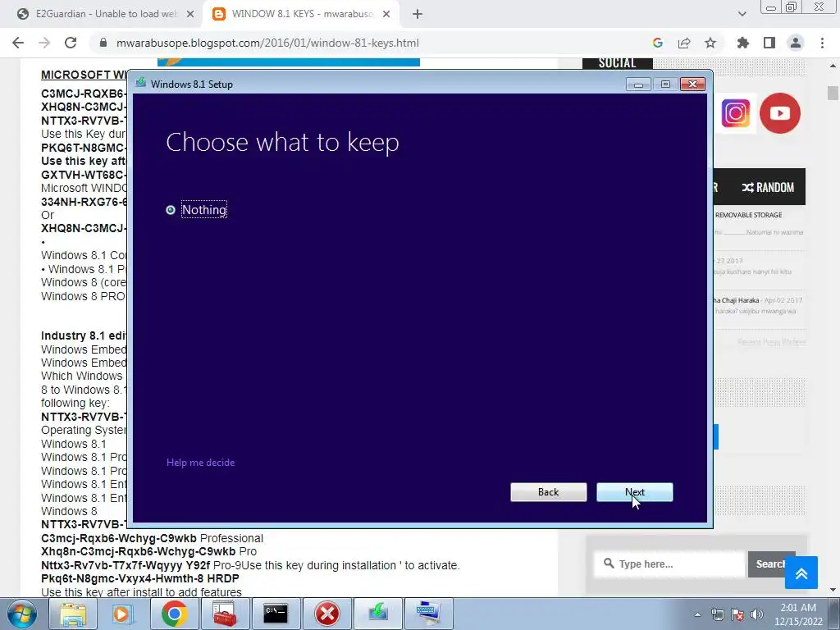Click the blog Search button
This screenshot has height=630, width=840.
771,564
